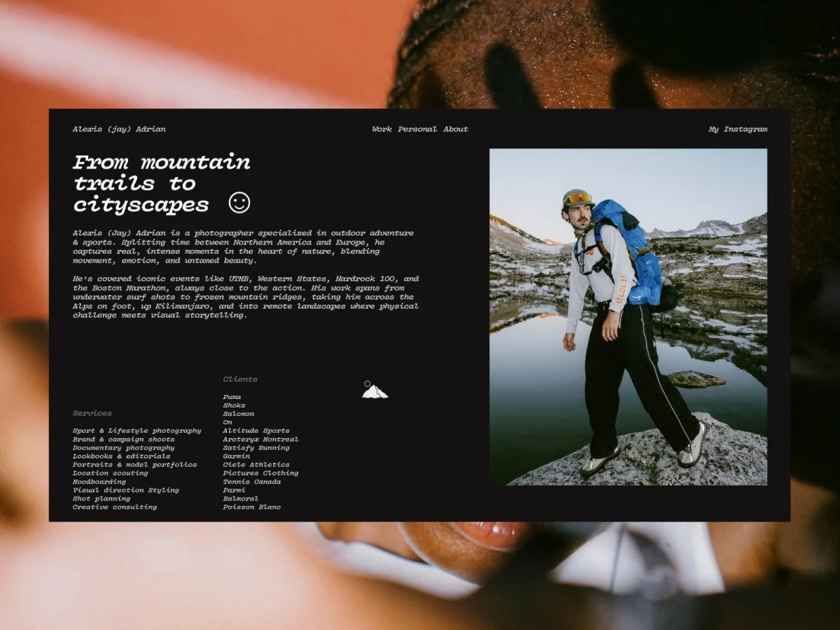Click the On client entry
Screen dimensions: 840x630
[x=227, y=422]
